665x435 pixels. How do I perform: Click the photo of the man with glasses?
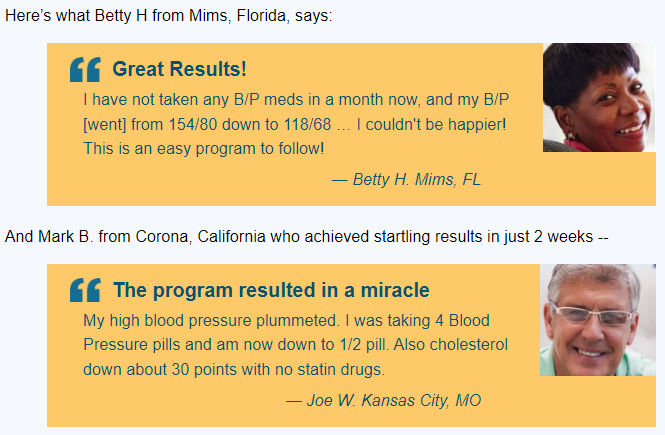click(598, 320)
